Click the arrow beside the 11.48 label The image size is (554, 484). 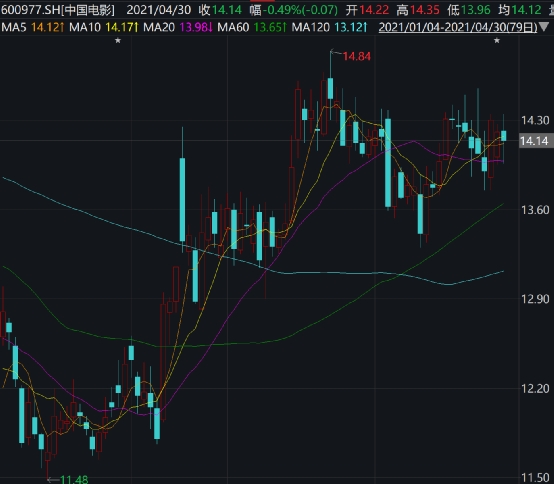[53, 479]
